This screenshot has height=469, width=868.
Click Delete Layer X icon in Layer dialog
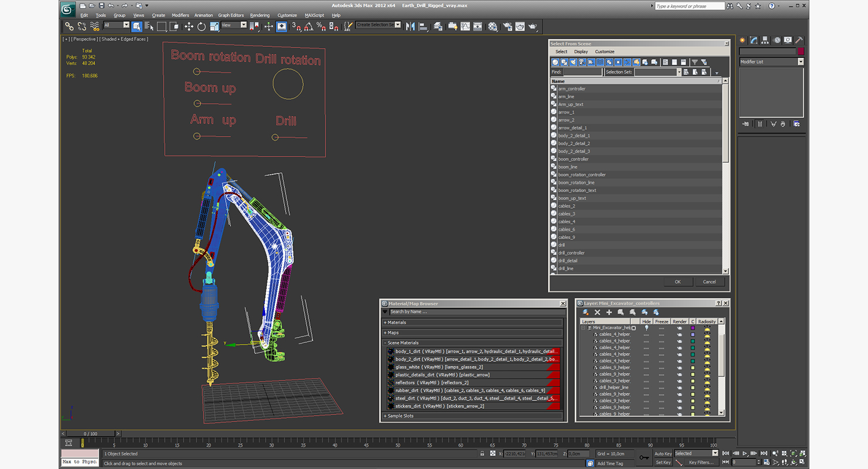click(x=597, y=312)
